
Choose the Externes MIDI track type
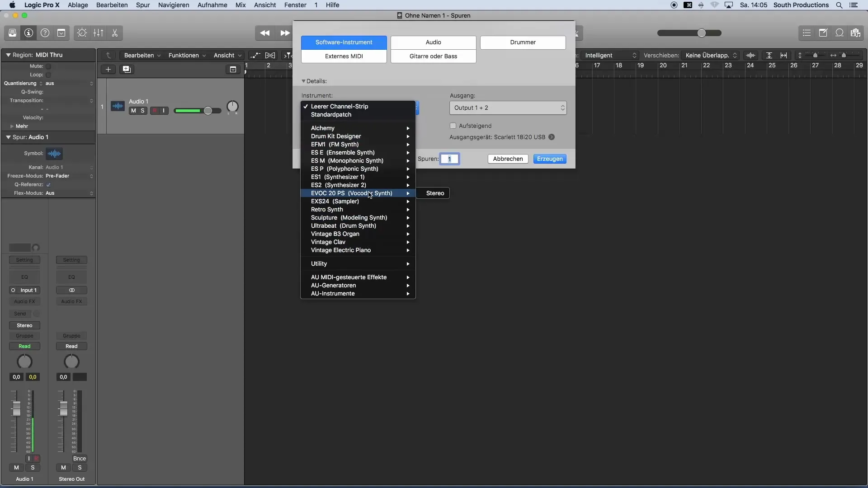344,56
